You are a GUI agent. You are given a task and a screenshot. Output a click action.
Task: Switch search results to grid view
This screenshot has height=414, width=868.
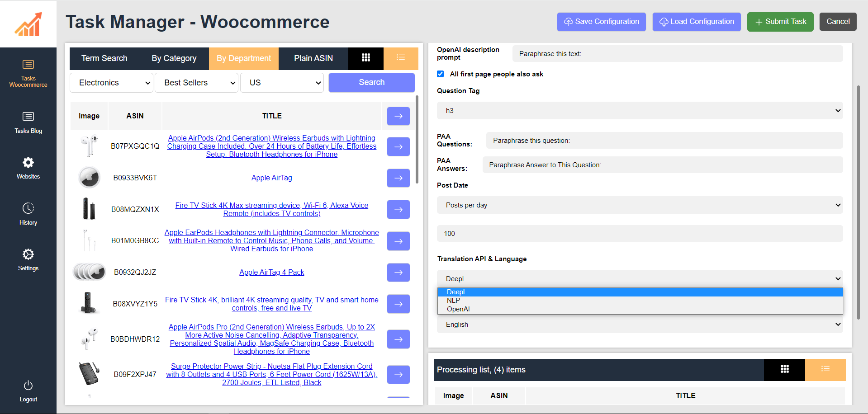click(x=366, y=58)
